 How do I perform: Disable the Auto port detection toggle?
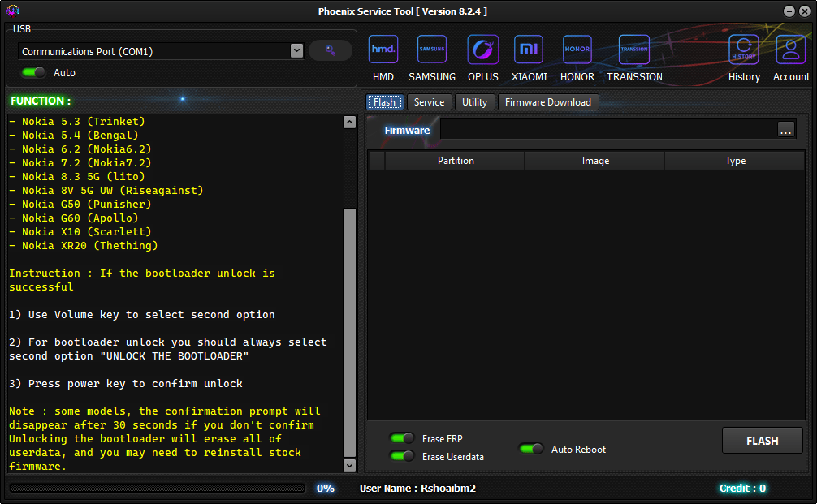pos(33,72)
